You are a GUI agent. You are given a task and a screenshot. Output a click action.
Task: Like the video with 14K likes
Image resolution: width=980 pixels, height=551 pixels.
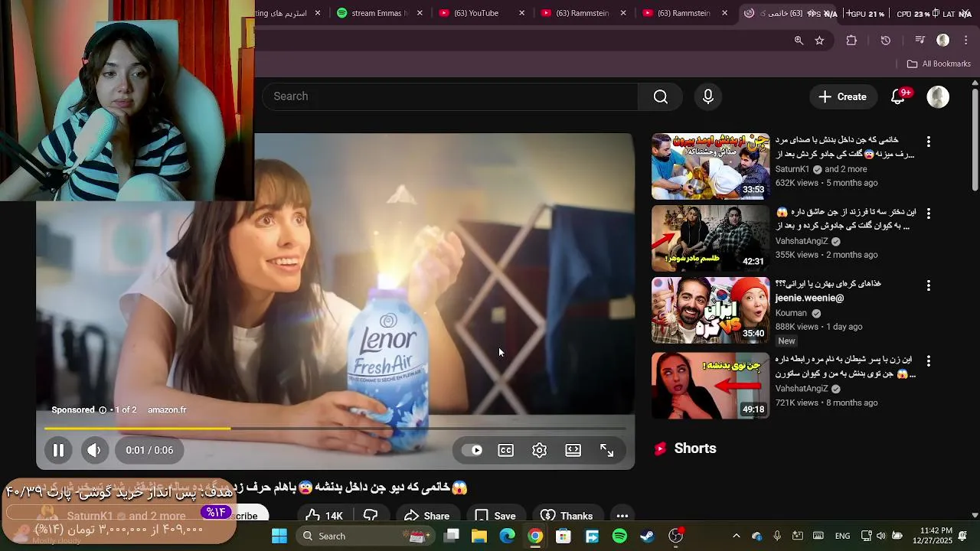(x=323, y=516)
